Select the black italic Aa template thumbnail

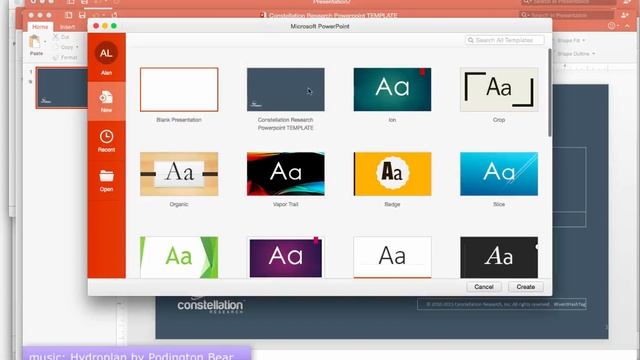(x=499, y=257)
